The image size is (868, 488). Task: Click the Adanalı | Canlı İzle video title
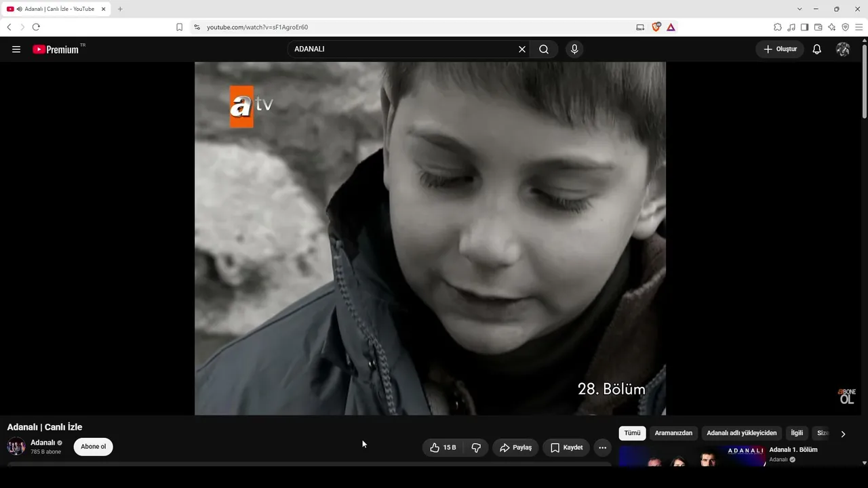coord(45,427)
